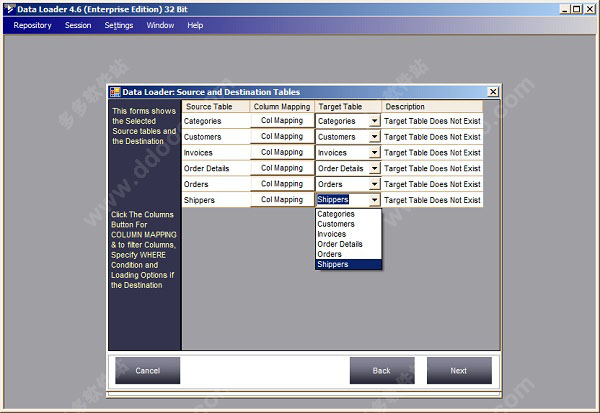Click the Shippers target table text field
Viewport: 600px width, 413px height.
tap(342, 200)
